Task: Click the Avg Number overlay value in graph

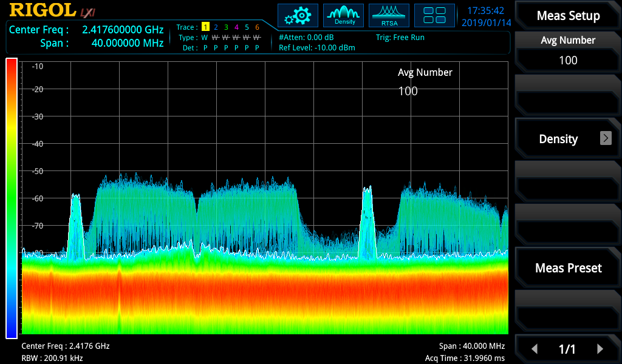Action: coord(408,91)
